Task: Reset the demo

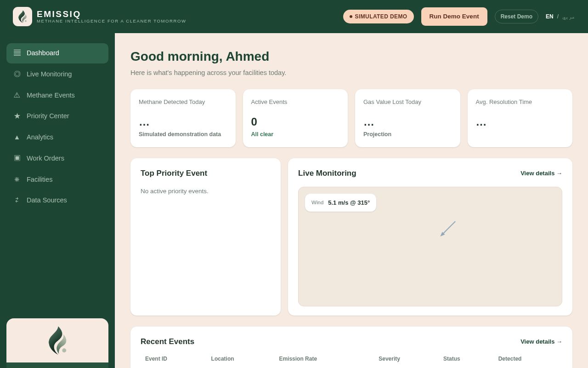Action: (516, 17)
